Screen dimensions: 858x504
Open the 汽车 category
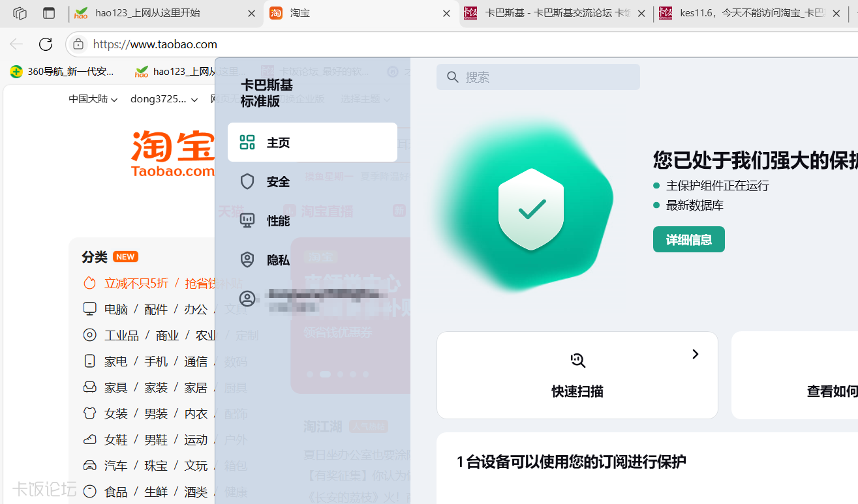point(116,466)
